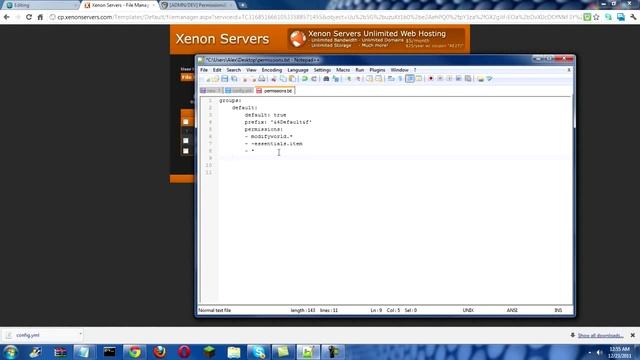The image size is (640, 360).
Task: Go back in the Chrome browser
Action: pos(7,17)
